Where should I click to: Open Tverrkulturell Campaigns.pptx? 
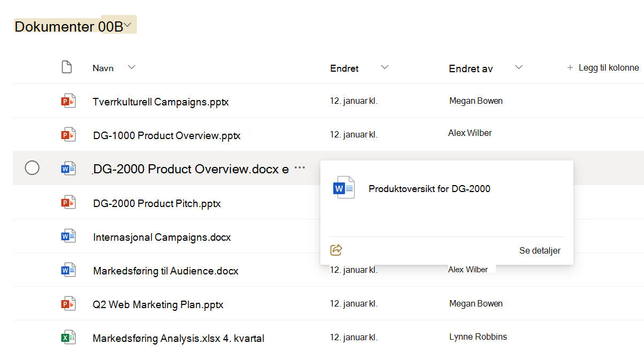161,102
